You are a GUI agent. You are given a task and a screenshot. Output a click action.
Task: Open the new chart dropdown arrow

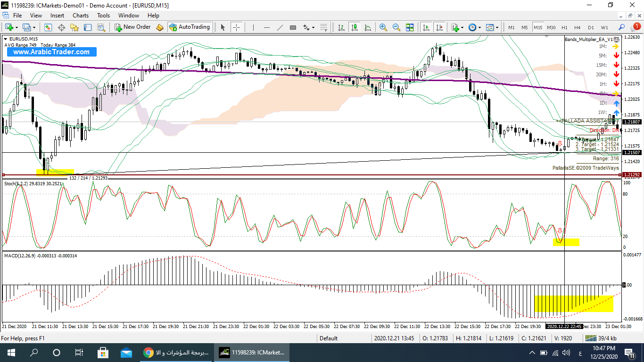pyautogui.click(x=16, y=27)
